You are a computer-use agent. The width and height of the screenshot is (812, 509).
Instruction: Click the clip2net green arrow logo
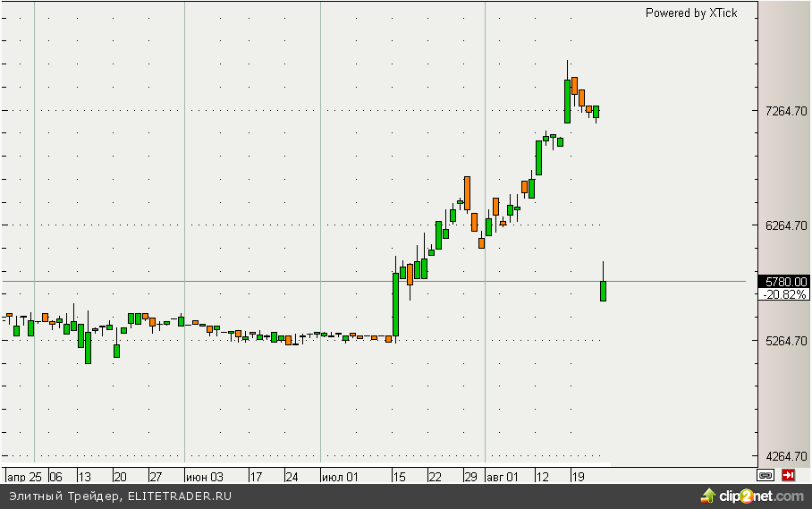tap(709, 496)
